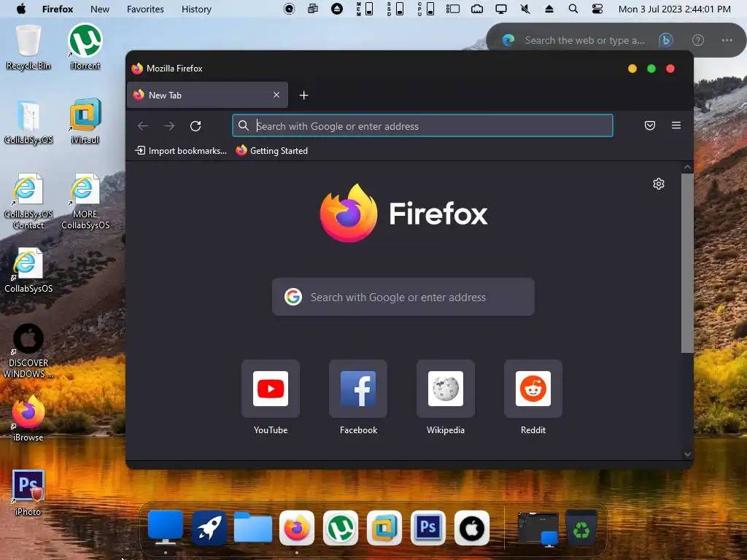Select the Recycle Bin desktop icon
Image resolution: width=747 pixels, height=560 pixels.
[x=28, y=47]
